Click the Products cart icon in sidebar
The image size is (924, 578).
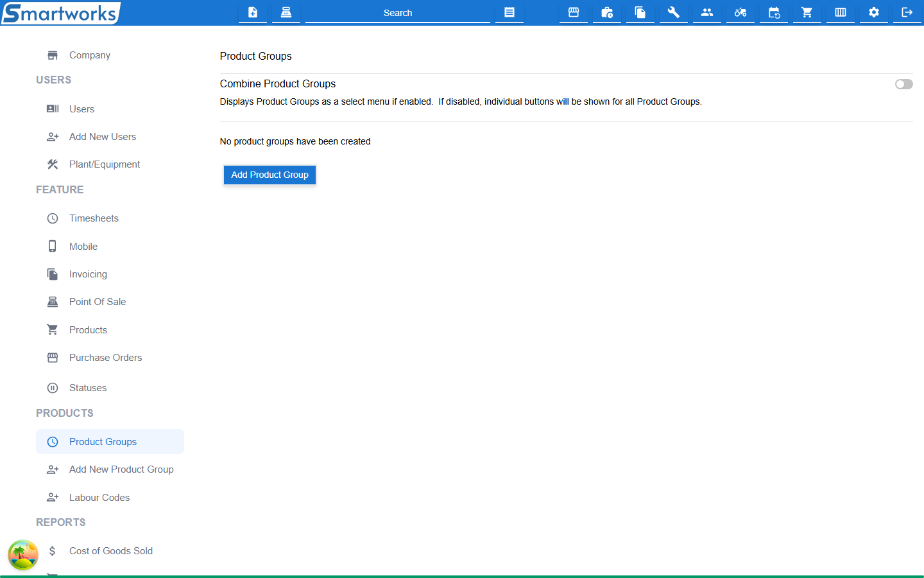pyautogui.click(x=53, y=330)
